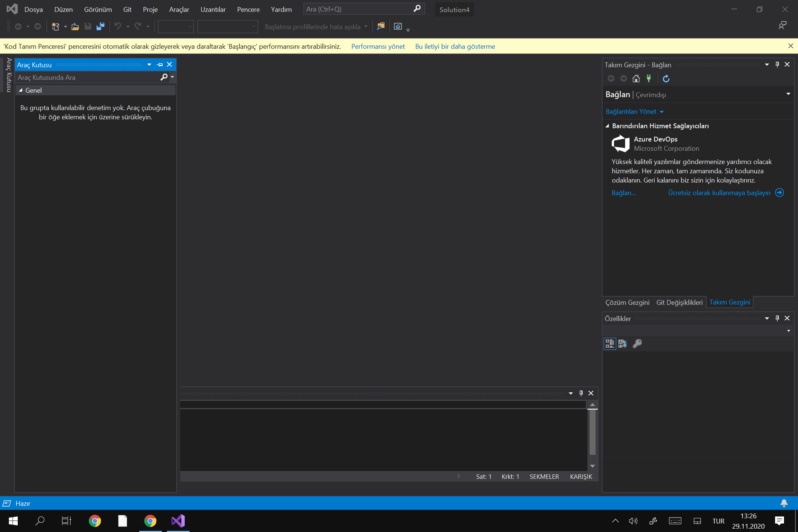This screenshot has height=532, width=798.
Task: Click the green plug connection icon
Action: pyautogui.click(x=649, y=78)
